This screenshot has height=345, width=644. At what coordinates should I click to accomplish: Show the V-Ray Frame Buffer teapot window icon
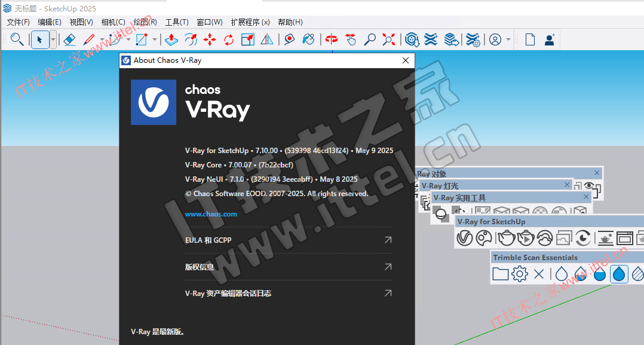coord(606,238)
